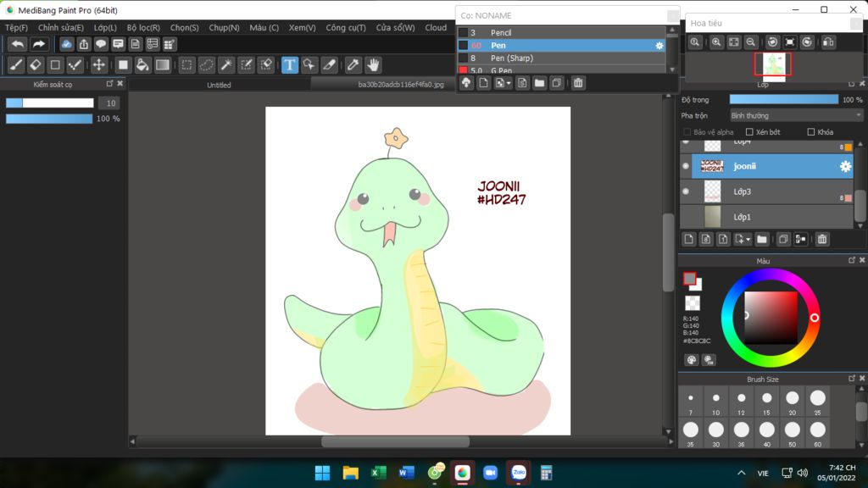Click the trash icon in layer panel

click(822, 239)
